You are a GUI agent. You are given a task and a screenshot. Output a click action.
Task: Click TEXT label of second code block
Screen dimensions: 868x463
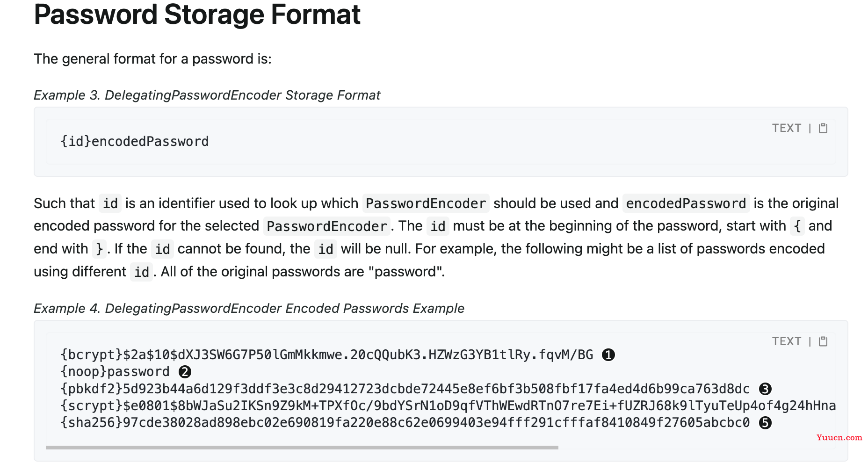pos(787,341)
